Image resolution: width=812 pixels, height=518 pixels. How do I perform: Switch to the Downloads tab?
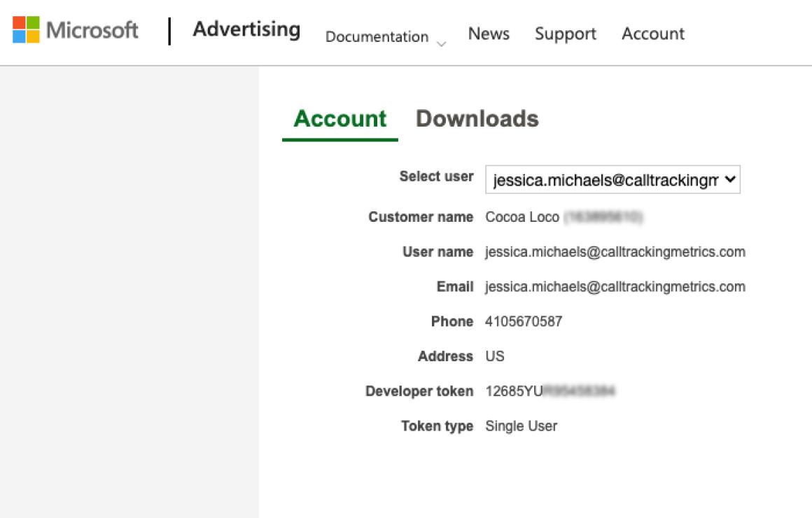[477, 118]
